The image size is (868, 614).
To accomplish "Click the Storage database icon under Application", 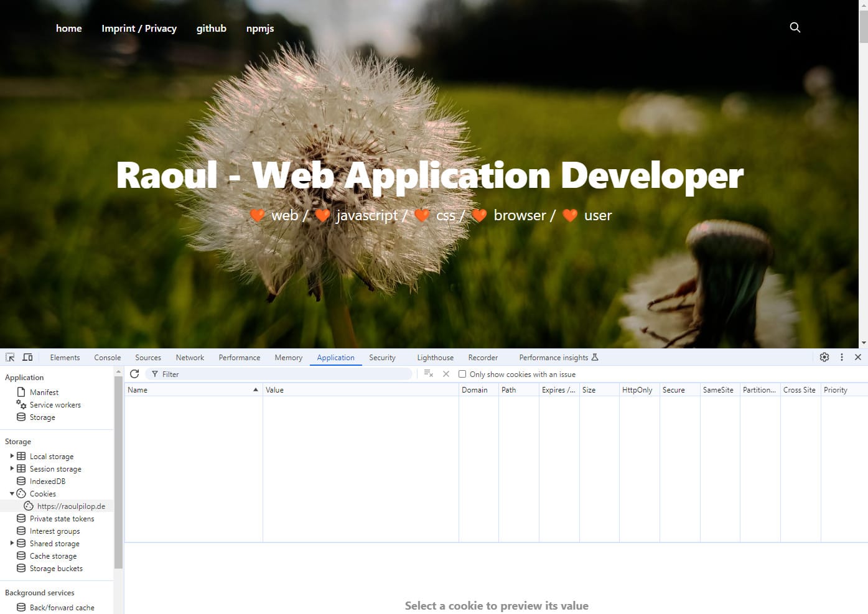I will (x=21, y=417).
